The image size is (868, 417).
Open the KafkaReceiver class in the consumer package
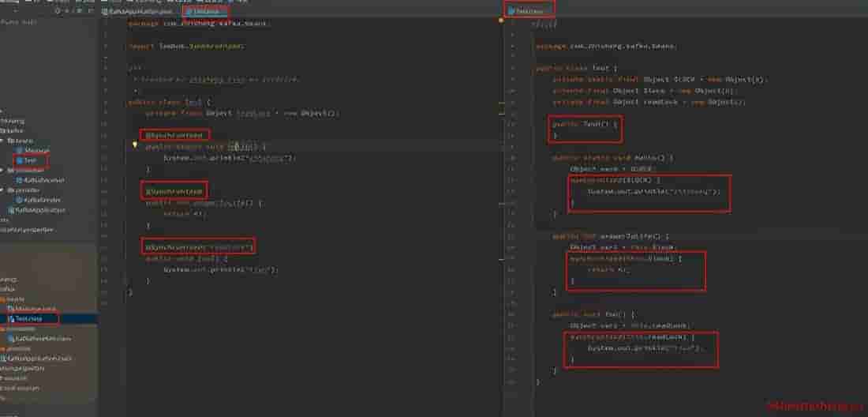pyautogui.click(x=40, y=180)
